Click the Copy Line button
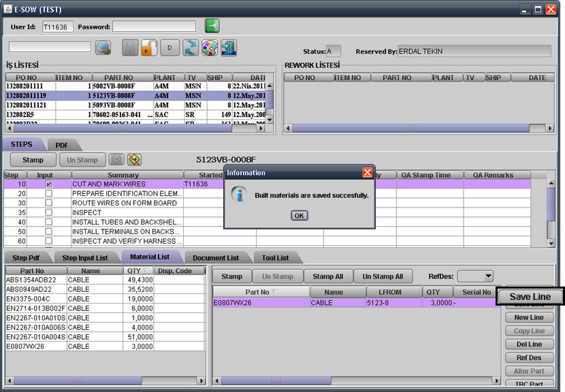The image size is (565, 392). click(529, 331)
